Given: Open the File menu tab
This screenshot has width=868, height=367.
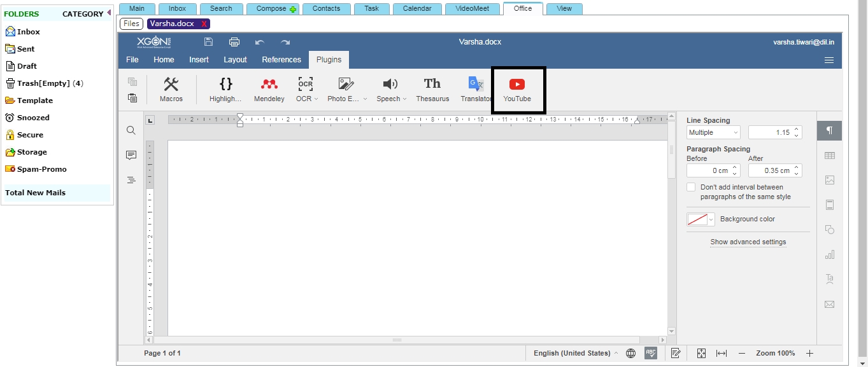Looking at the screenshot, I should [132, 60].
